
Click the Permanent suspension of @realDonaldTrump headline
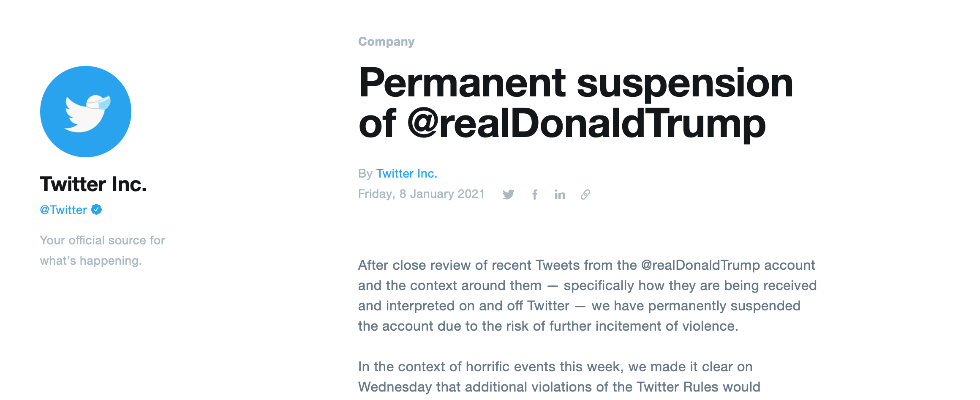(576, 103)
